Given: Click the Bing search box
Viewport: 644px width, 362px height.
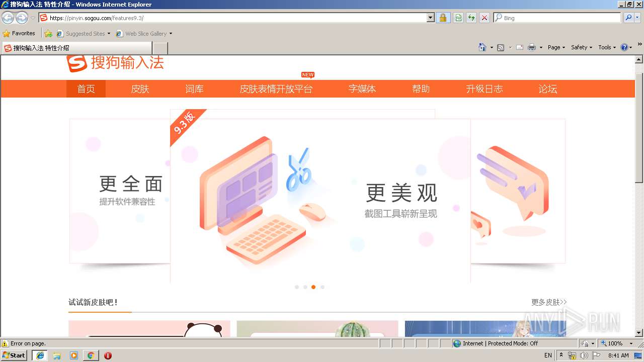Looking at the screenshot, I should pos(557,18).
